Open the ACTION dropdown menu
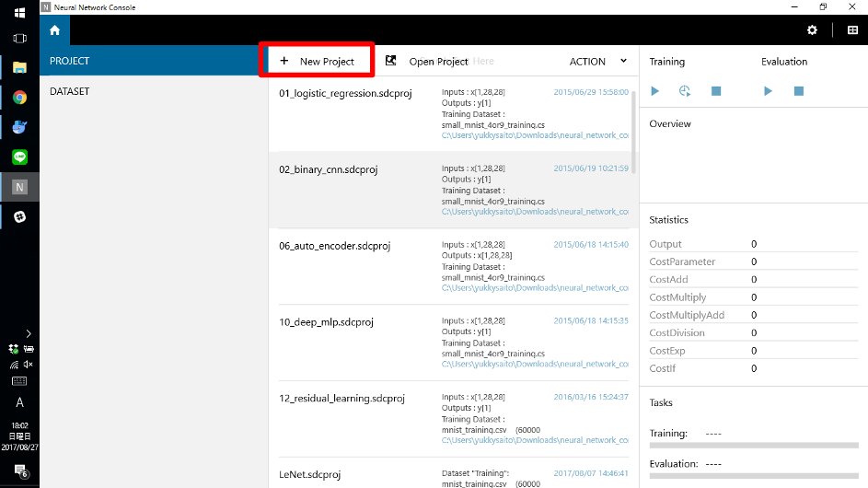This screenshot has width=868, height=488. point(597,62)
